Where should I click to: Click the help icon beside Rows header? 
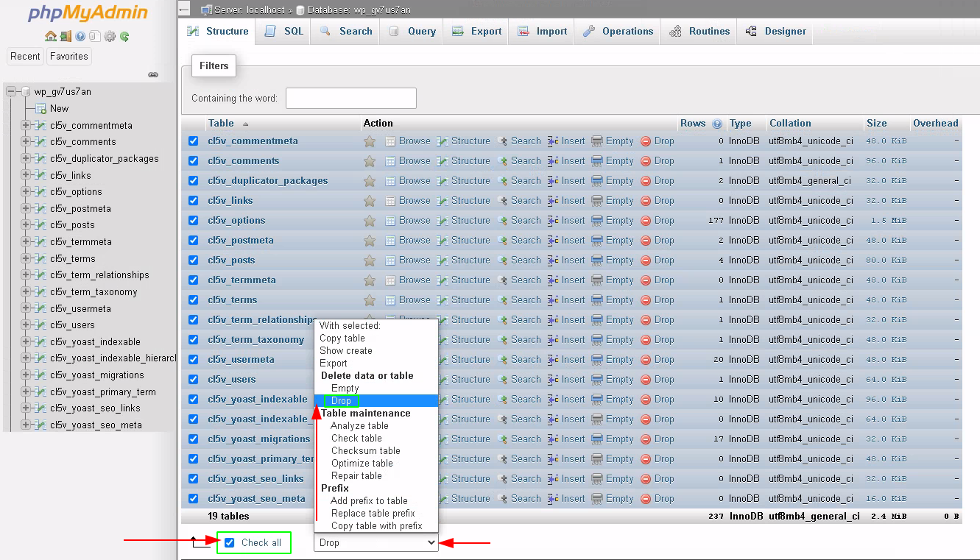tap(717, 124)
